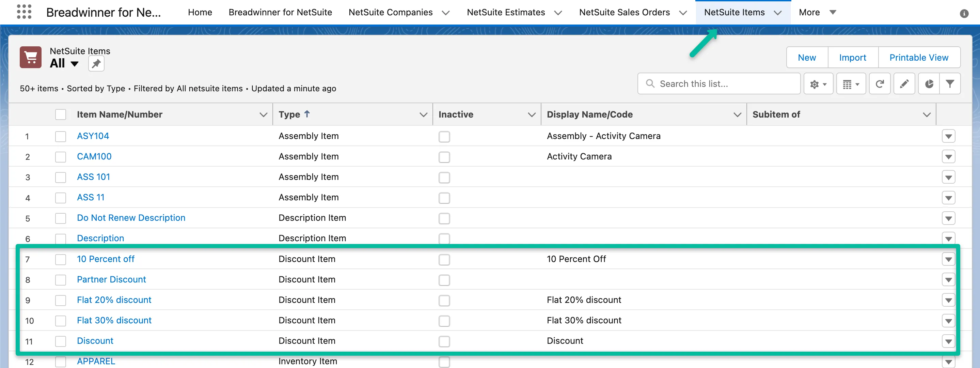Click the Search this list field
Image resolution: width=980 pixels, height=368 pixels.
[x=718, y=84]
